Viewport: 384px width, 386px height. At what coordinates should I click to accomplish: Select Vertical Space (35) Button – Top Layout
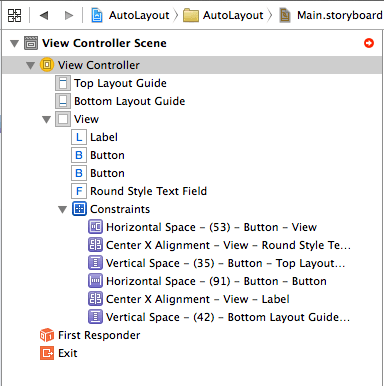225,263
